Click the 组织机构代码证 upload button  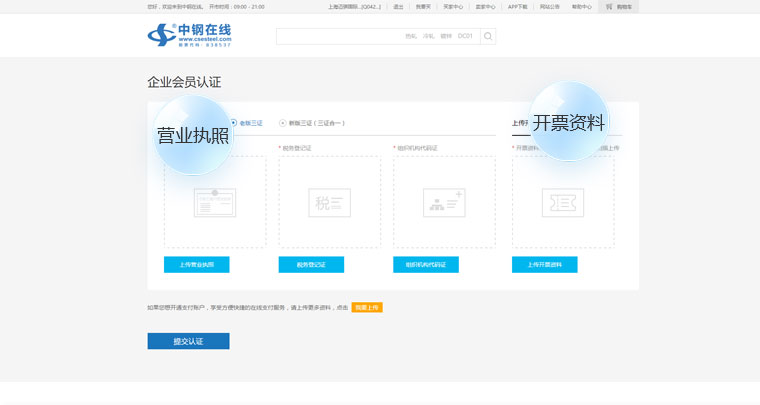426,265
